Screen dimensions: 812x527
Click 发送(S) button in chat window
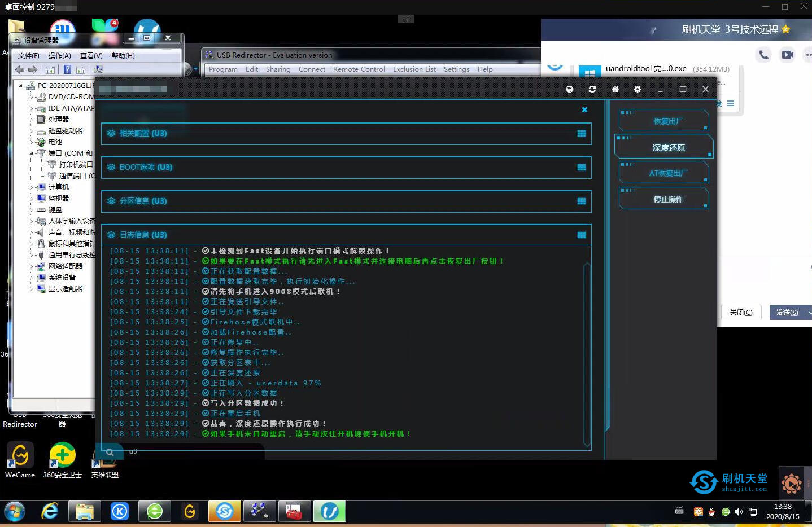(x=787, y=313)
